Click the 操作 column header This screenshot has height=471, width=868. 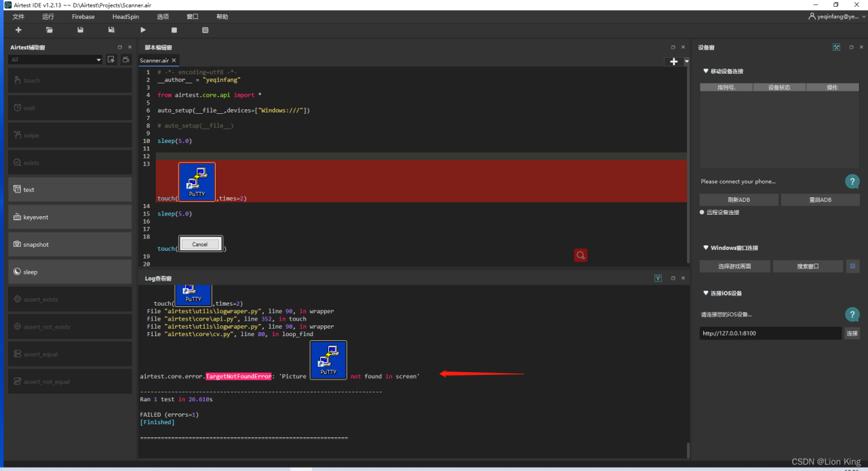coord(832,87)
